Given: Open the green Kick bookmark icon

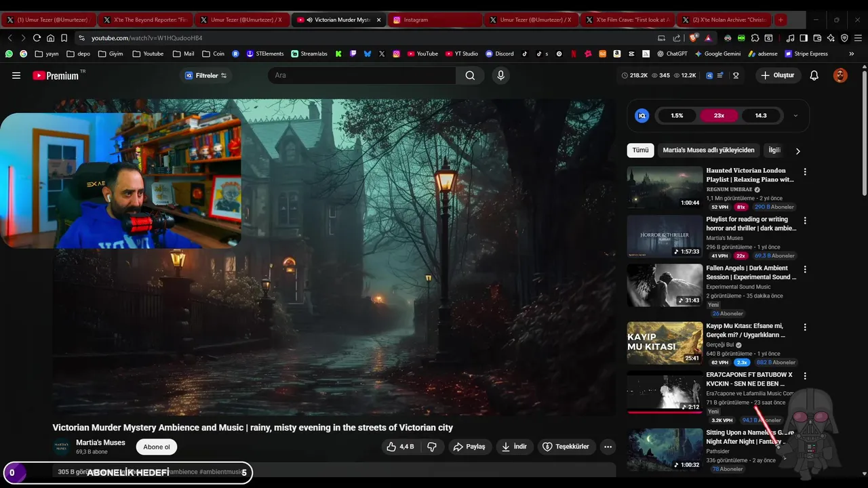Looking at the screenshot, I should click(x=338, y=54).
